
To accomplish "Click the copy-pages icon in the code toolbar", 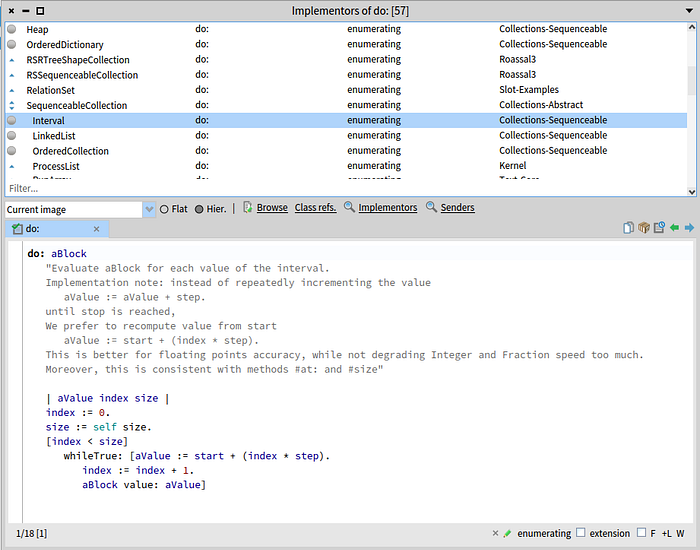I will 628,228.
